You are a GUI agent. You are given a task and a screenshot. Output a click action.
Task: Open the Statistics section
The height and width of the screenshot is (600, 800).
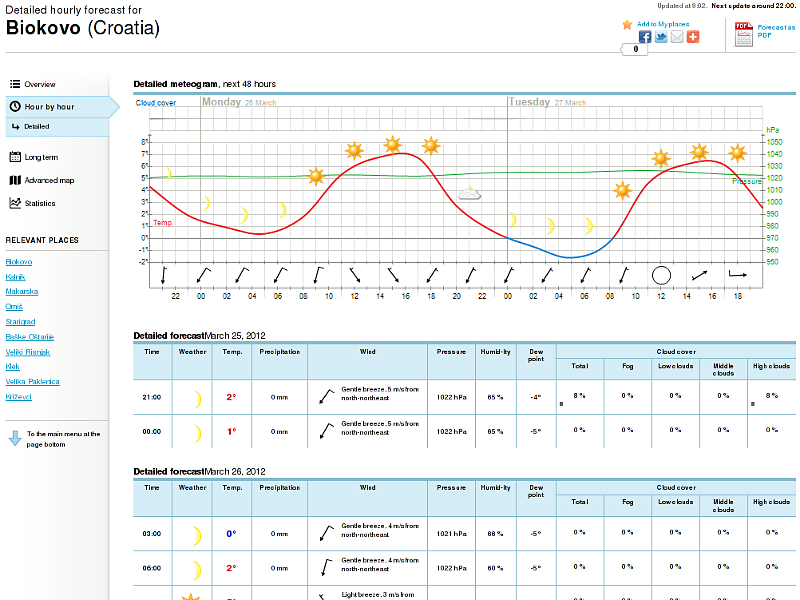point(40,204)
